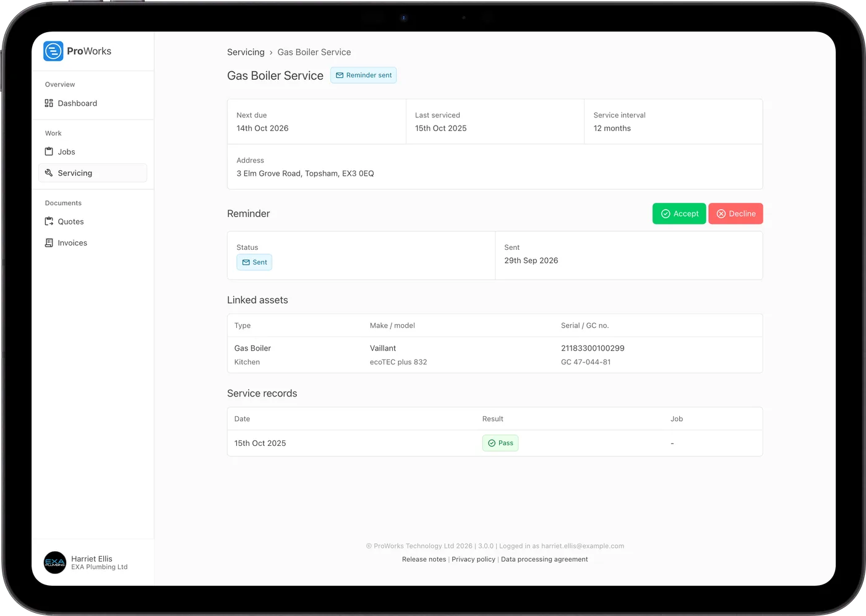Select the 15th Oct 2025 service record date
The image size is (866, 616).
[x=260, y=443]
